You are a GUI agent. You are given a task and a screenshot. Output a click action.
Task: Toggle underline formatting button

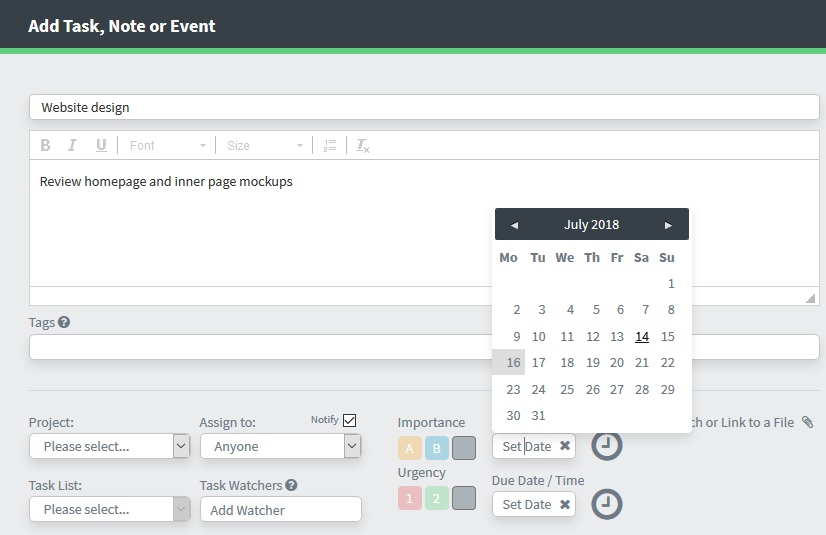tap(101, 145)
